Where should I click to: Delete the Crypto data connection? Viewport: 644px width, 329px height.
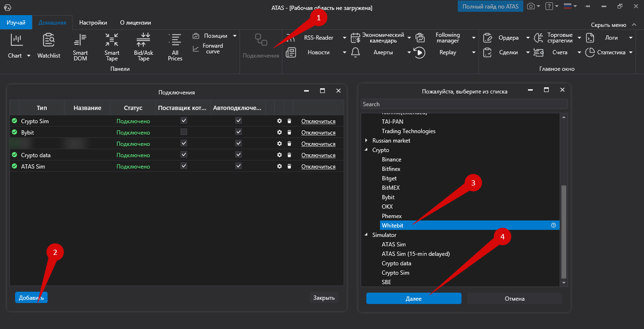(289, 155)
